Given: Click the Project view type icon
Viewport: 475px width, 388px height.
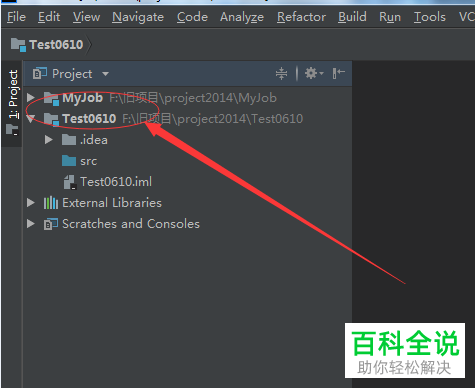Looking at the screenshot, I should click(x=40, y=73).
